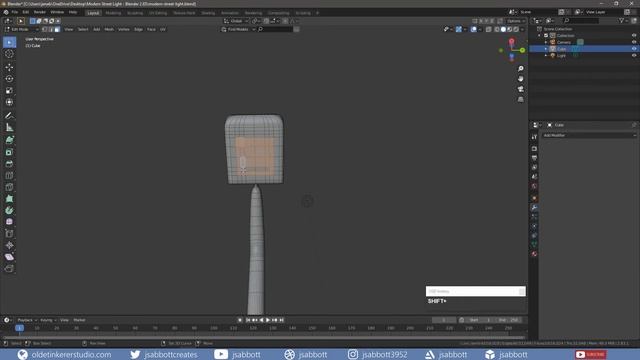Toggle the camera view icon
Viewport: 640px width, 360px height.
point(520,89)
